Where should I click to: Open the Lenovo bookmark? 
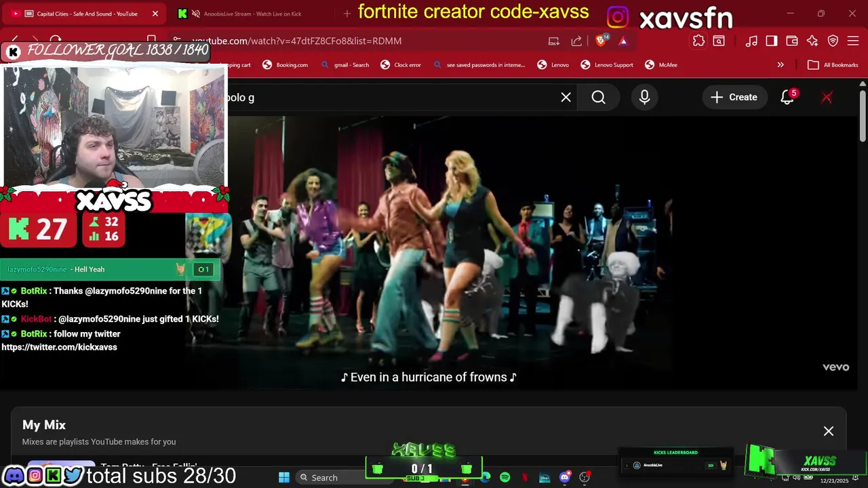(x=553, y=65)
